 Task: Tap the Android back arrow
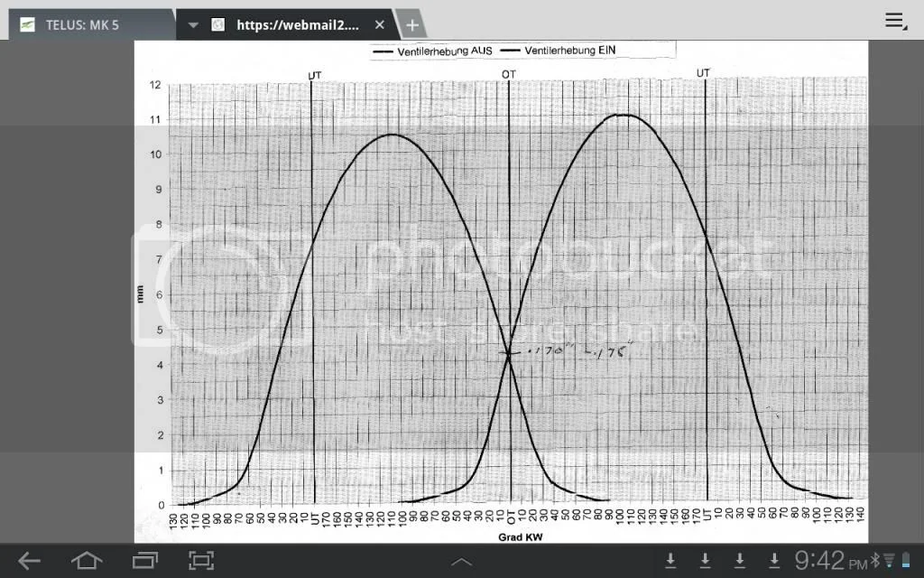[x=30, y=561]
